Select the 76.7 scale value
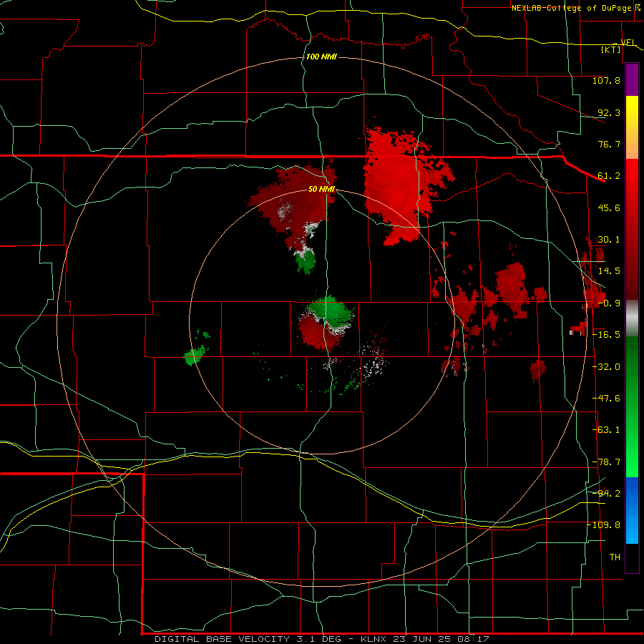The width and height of the screenshot is (644, 644). [609, 144]
